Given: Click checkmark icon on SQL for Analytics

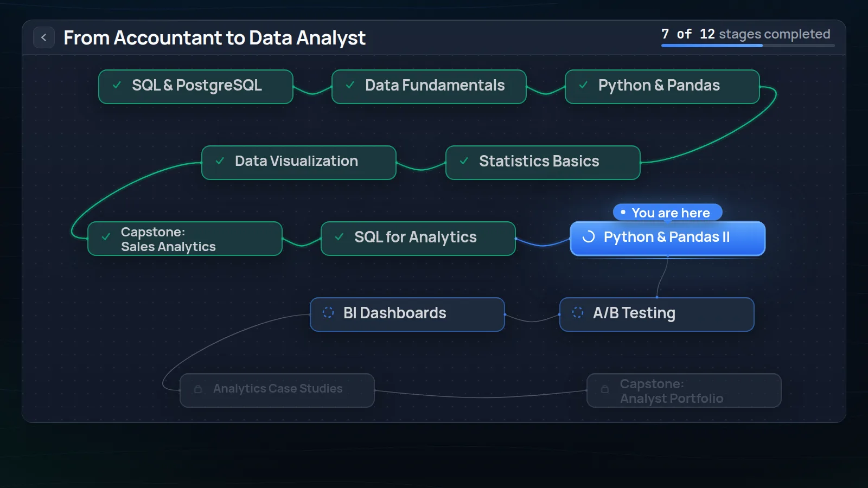Looking at the screenshot, I should pyautogui.click(x=339, y=237).
